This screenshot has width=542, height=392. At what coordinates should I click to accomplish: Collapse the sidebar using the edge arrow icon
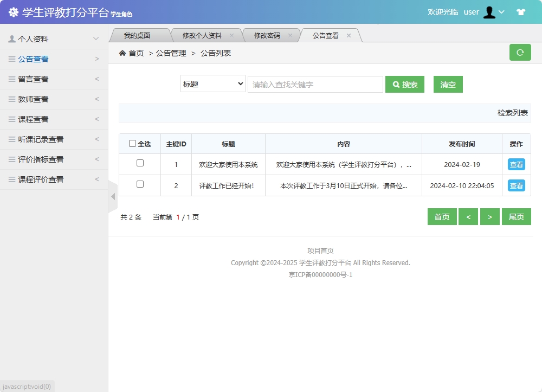click(x=113, y=196)
